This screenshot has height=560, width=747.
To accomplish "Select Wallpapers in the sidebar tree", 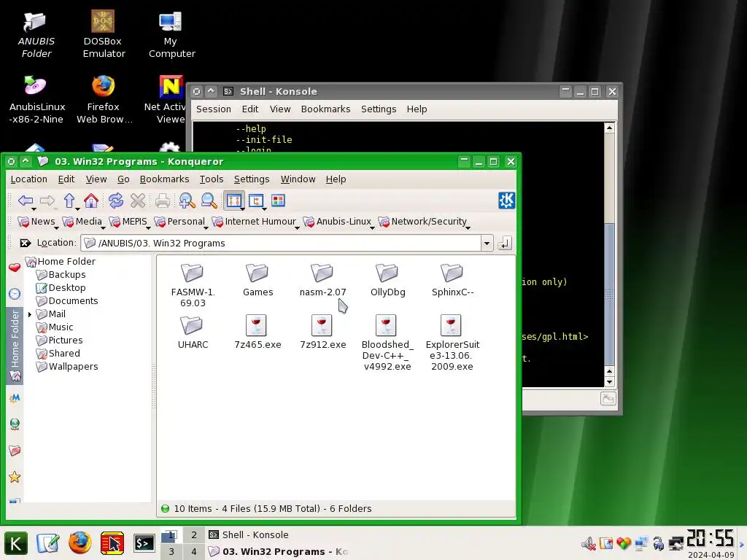I will (x=73, y=367).
